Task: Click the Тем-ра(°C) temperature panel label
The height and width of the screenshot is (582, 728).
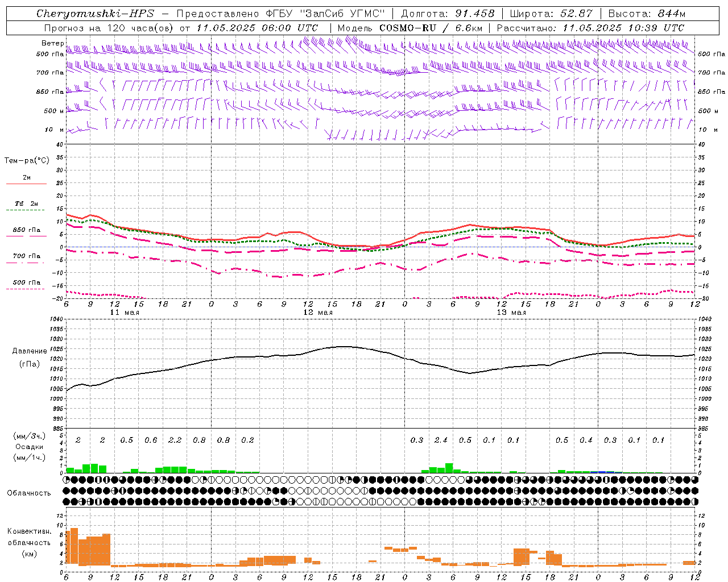Action: click(x=27, y=161)
